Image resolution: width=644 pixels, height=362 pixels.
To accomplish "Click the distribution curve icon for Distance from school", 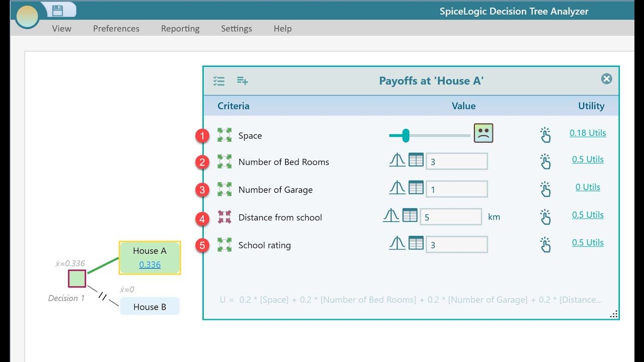I will point(391,215).
